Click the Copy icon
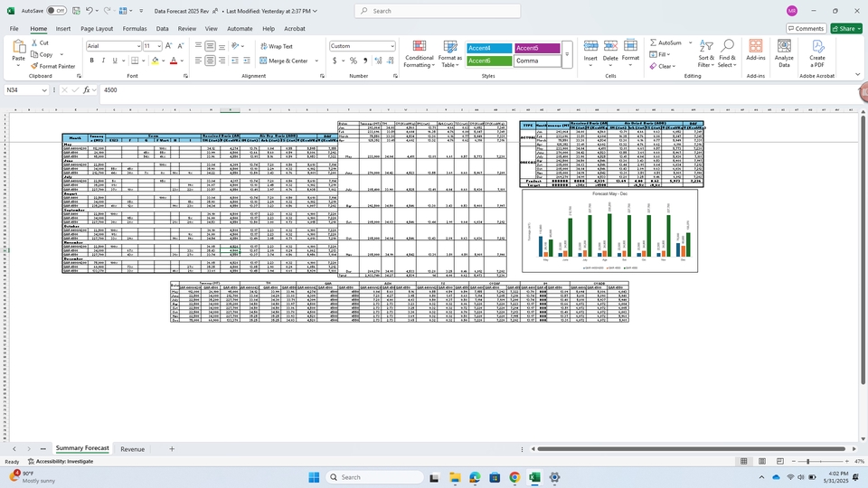This screenshot has height=488, width=868. pos(34,54)
